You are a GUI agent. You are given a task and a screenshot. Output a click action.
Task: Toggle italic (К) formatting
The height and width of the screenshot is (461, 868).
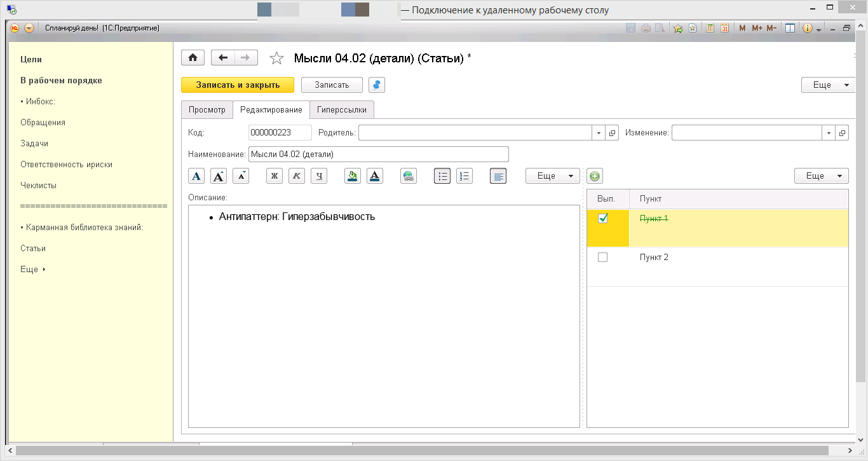pyautogui.click(x=297, y=176)
